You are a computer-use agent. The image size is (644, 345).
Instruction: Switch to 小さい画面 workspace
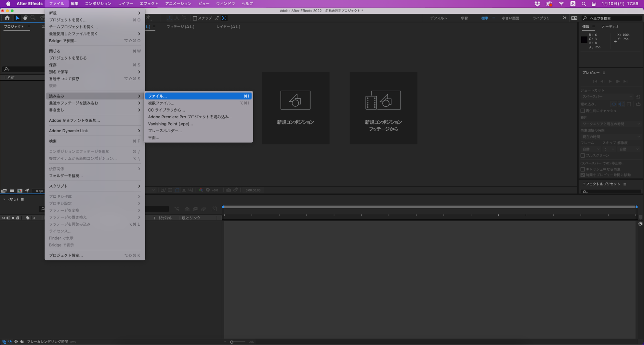510,18
